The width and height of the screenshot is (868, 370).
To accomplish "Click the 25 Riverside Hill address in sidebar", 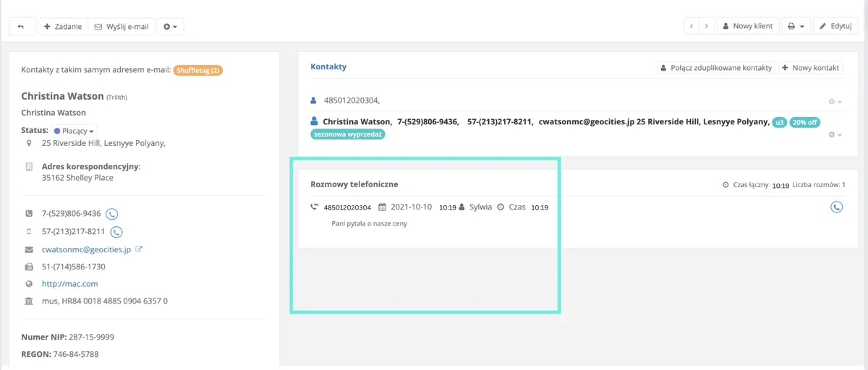I will click(103, 143).
